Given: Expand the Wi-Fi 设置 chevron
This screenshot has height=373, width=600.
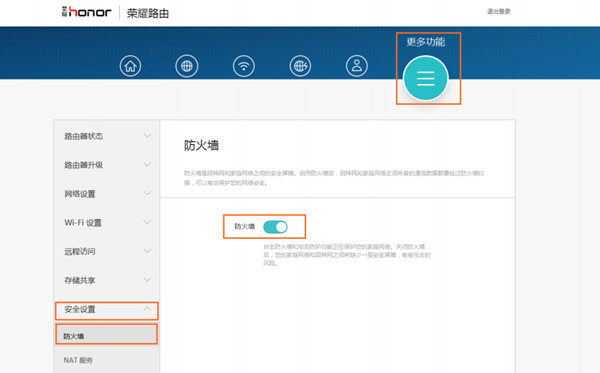Looking at the screenshot, I should pyautogui.click(x=147, y=222).
